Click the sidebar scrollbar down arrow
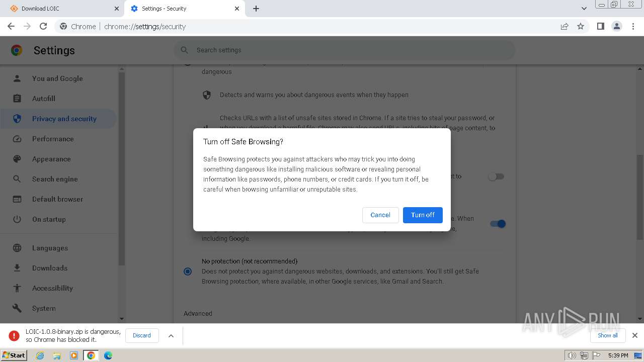The width and height of the screenshot is (644, 362). click(121, 318)
